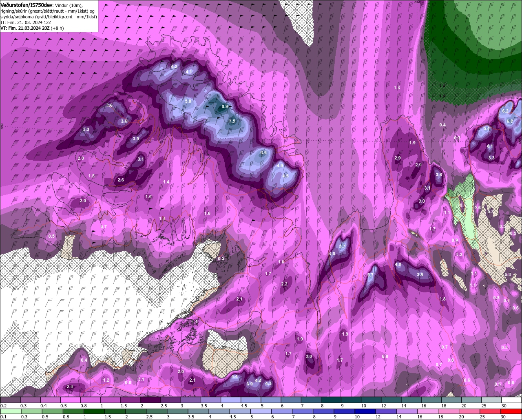Click the light grey swatch labeled 25 in snow legend
Image resolution: width=522 pixels, height=420 pixels.
point(491,400)
